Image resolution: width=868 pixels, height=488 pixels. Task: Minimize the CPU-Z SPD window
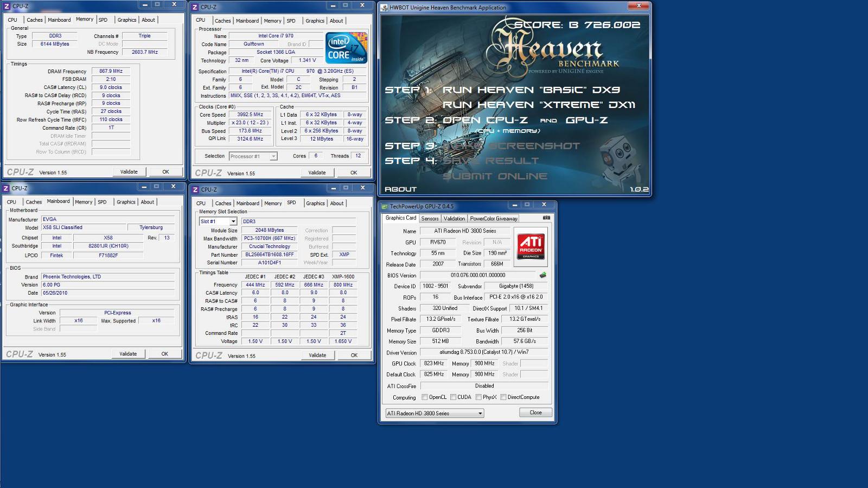(x=334, y=188)
